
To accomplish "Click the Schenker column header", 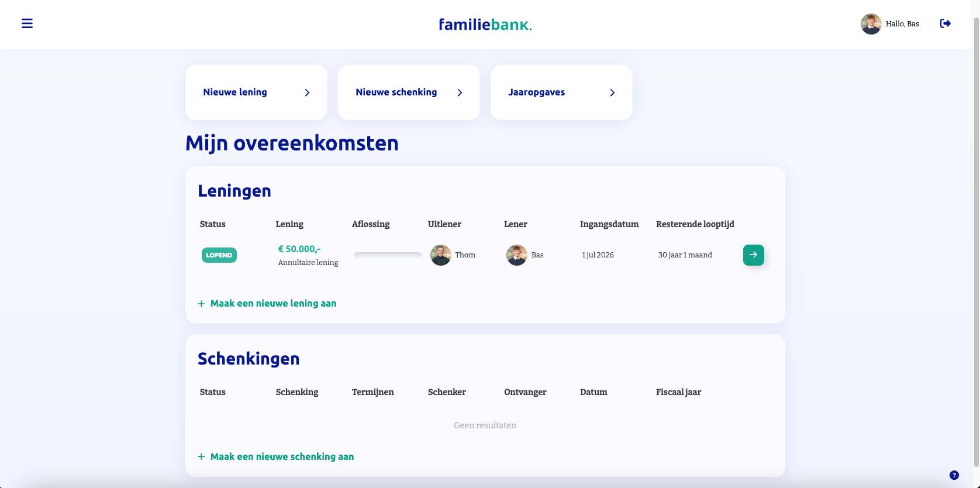I will [x=447, y=392].
